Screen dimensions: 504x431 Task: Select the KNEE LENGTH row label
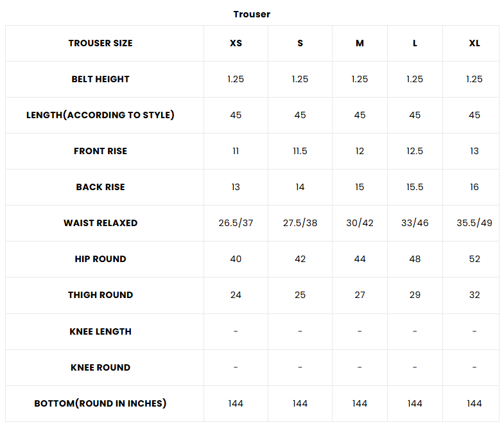click(100, 331)
